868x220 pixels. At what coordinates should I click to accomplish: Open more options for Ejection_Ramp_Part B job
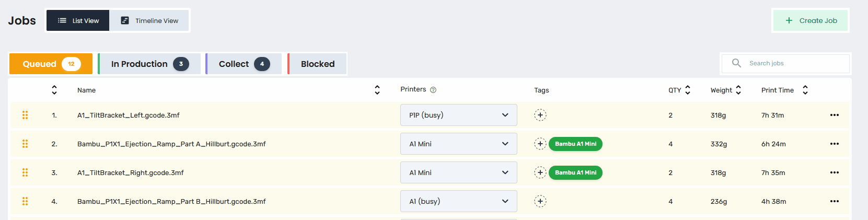click(x=835, y=201)
